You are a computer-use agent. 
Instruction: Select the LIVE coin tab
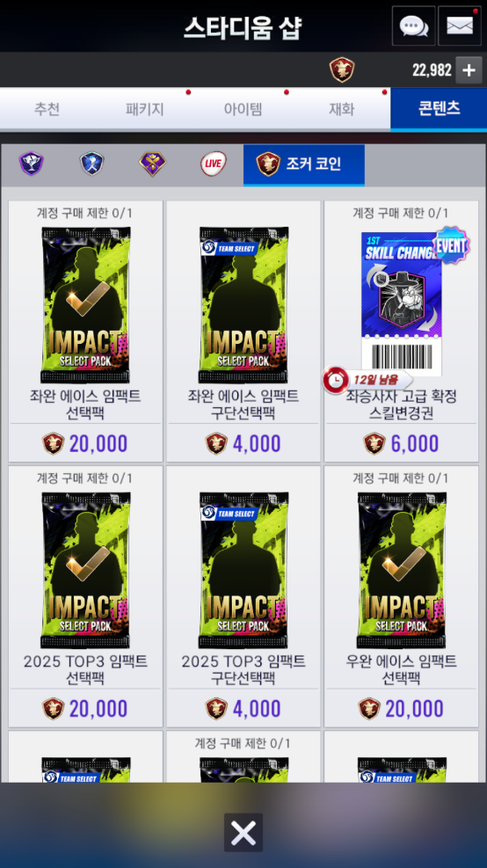pos(213,164)
